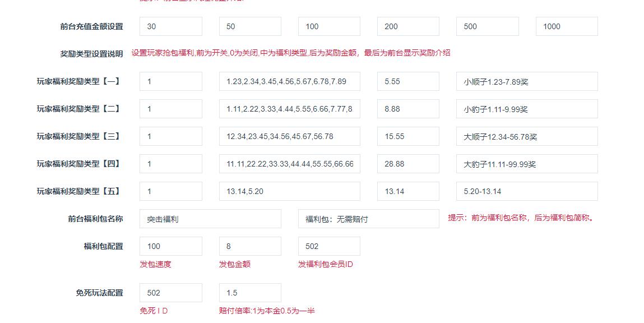This screenshot has width=644, height=323.
Task: Click the 发包速度 caption
Action: pyautogui.click(x=155, y=264)
